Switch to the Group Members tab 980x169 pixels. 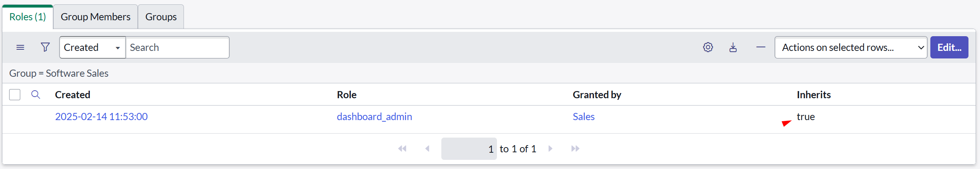click(95, 17)
